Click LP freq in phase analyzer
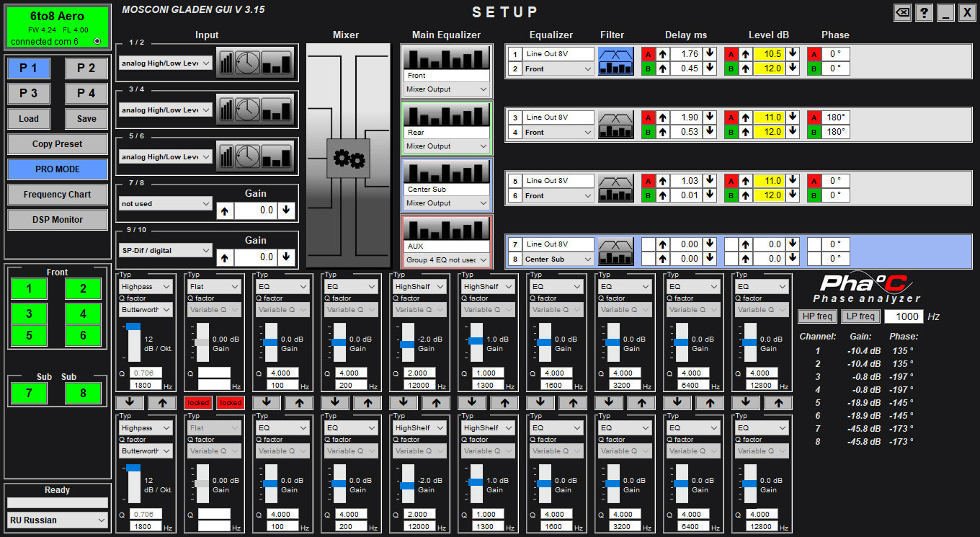Image resolution: width=980 pixels, height=537 pixels. 860,316
